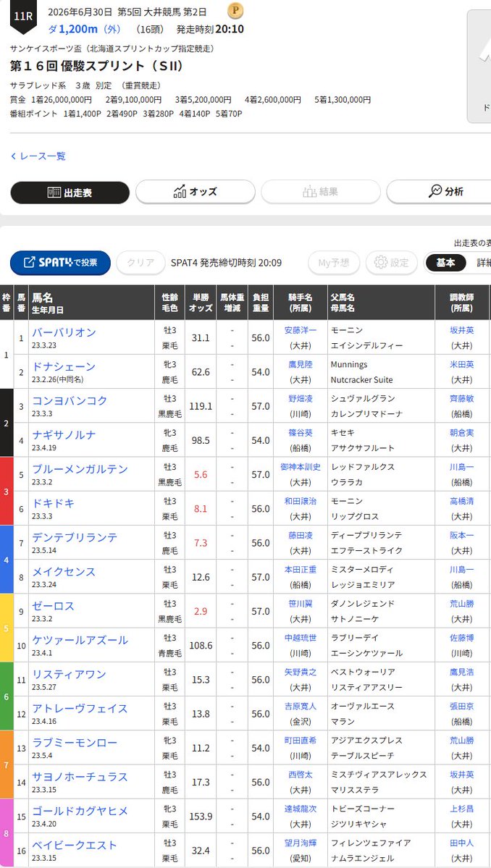The width and height of the screenshot is (491, 868).
Task: Open jockey 本田正重 profile
Action: pos(301,570)
